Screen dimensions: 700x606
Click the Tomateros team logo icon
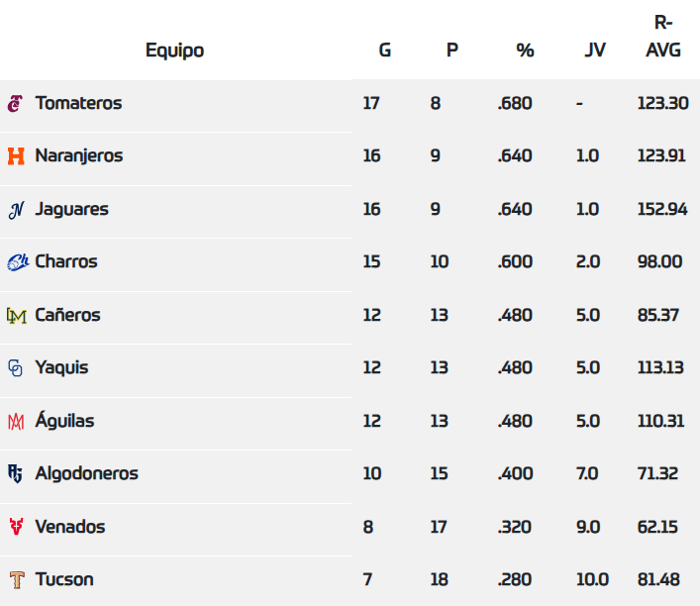[x=16, y=103]
